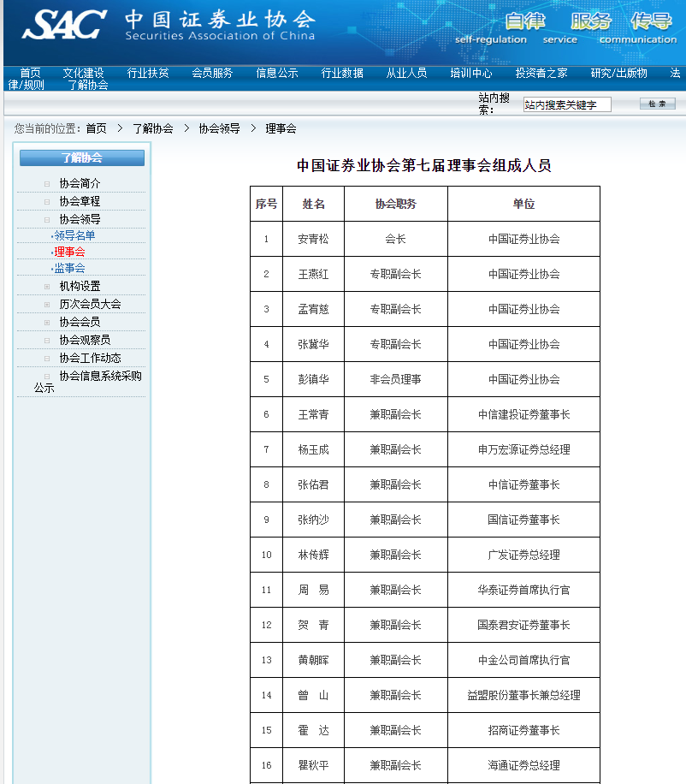Go to 协会领导 in the breadcrumb
The width and height of the screenshot is (686, 784).
(x=219, y=128)
